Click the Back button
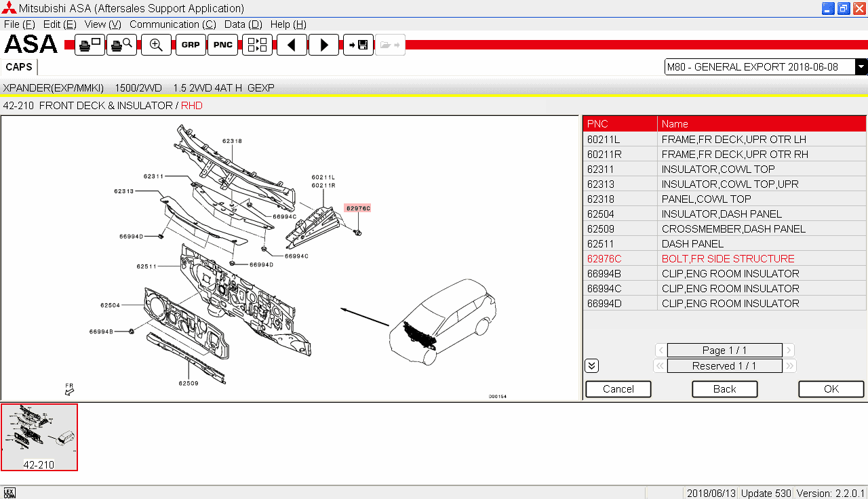This screenshot has height=499, width=868. pos(725,388)
